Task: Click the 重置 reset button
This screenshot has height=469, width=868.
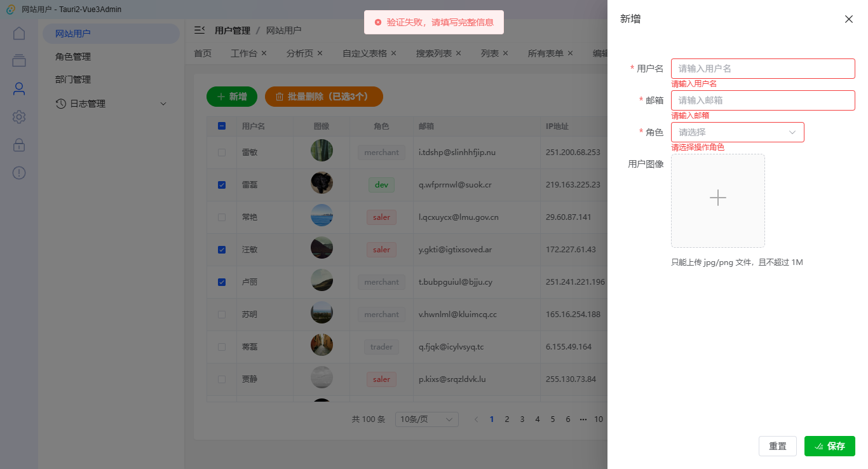Action: [x=778, y=446]
